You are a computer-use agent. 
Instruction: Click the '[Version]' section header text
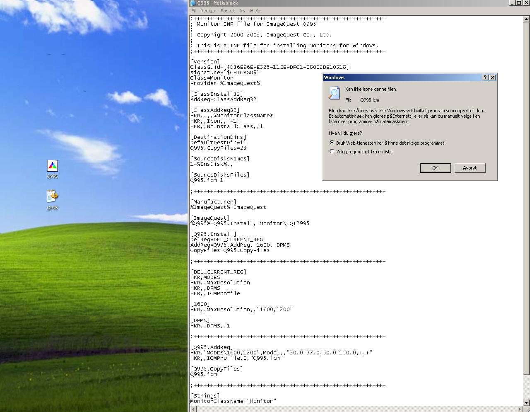pos(205,62)
